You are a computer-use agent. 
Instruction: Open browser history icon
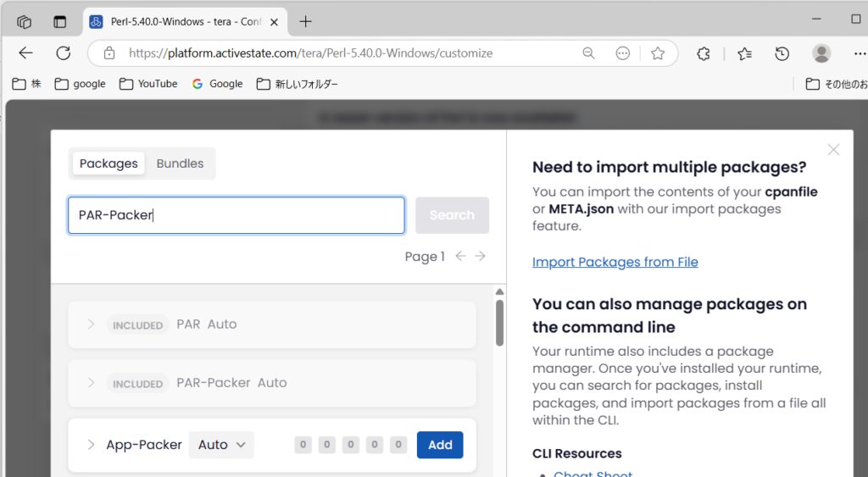click(x=782, y=53)
